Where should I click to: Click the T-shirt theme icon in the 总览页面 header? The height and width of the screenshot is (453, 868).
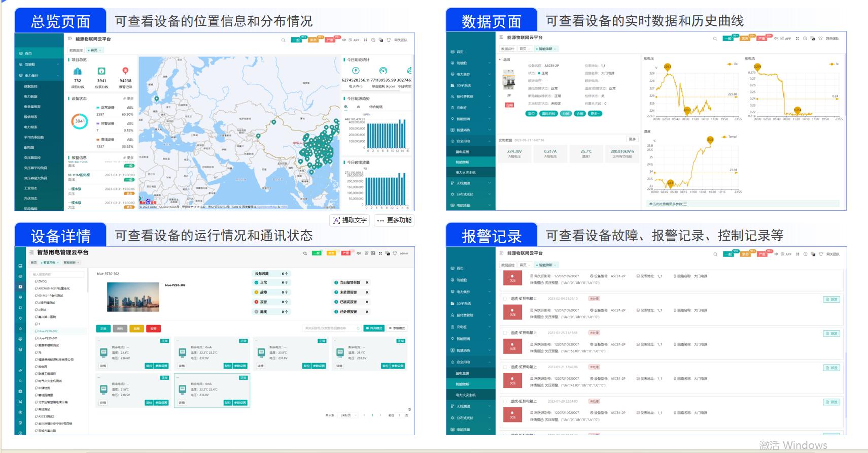point(389,40)
